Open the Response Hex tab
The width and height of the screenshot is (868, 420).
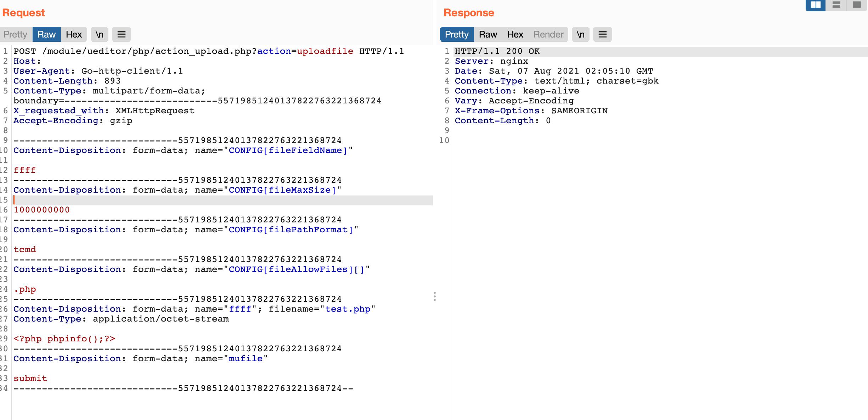(515, 34)
